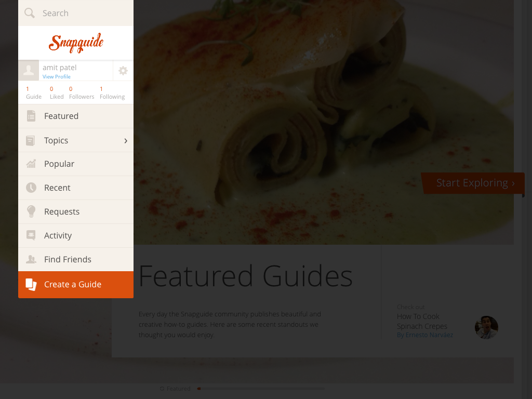This screenshot has height=399, width=532.
Task: Click the Recent clock icon
Action: click(31, 188)
